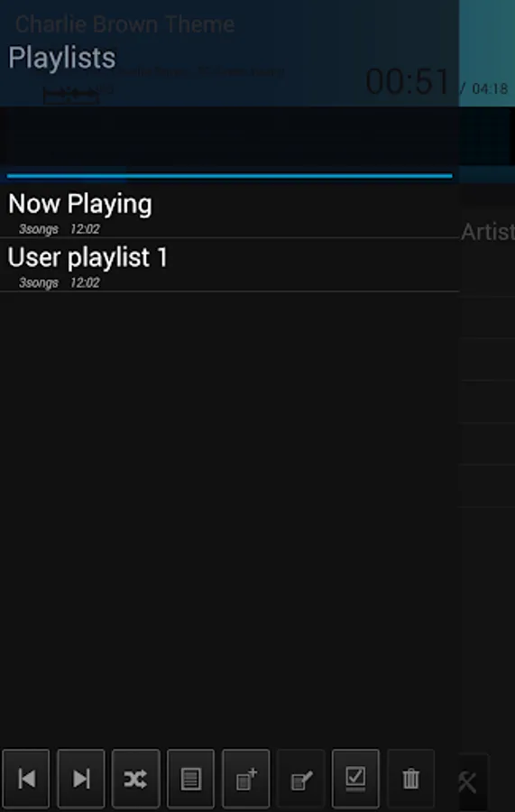Open the playlist list view icon

click(191, 779)
